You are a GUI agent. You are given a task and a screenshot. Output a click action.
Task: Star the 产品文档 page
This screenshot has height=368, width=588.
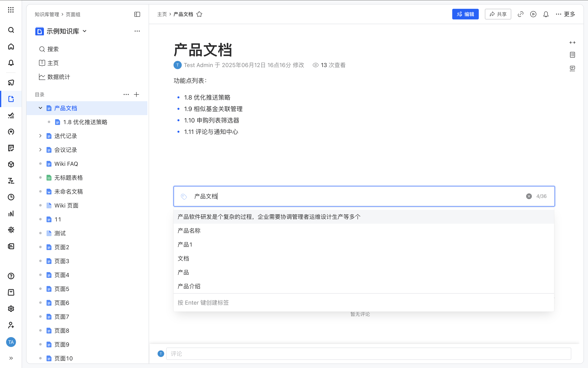(199, 14)
